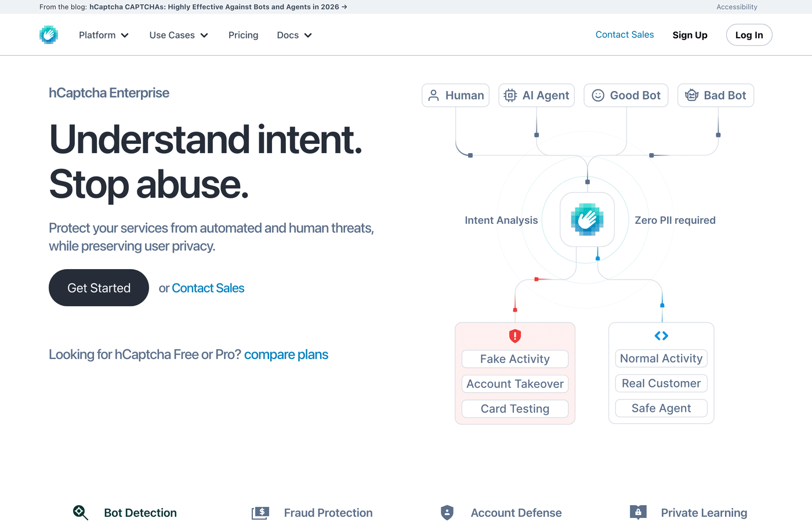Click the Intent Analysis label
Viewport: 812px width, 522px height.
(x=501, y=220)
